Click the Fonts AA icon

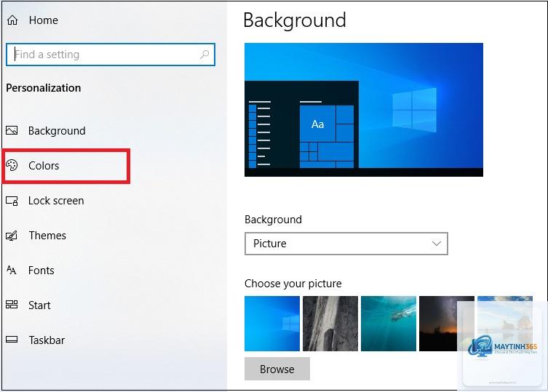[12, 270]
